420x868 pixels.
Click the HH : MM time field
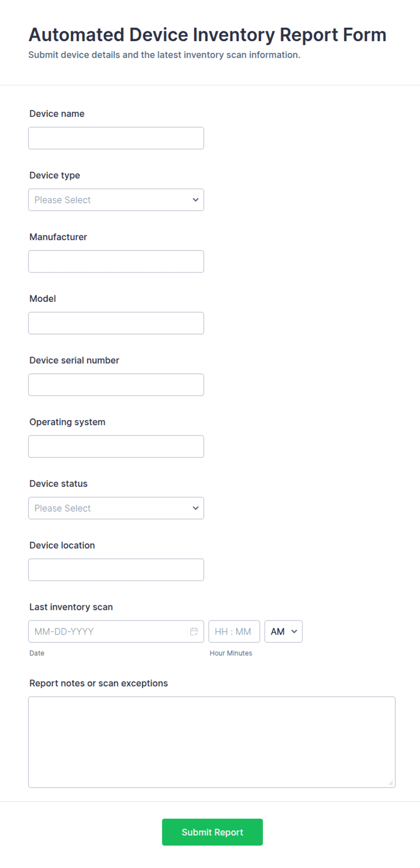click(234, 632)
